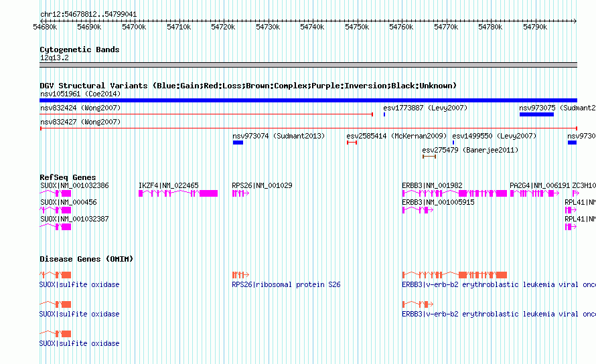Open the SUOX NM_000456 gene glyph
Screen dimensions: 596x364
coord(55,210)
